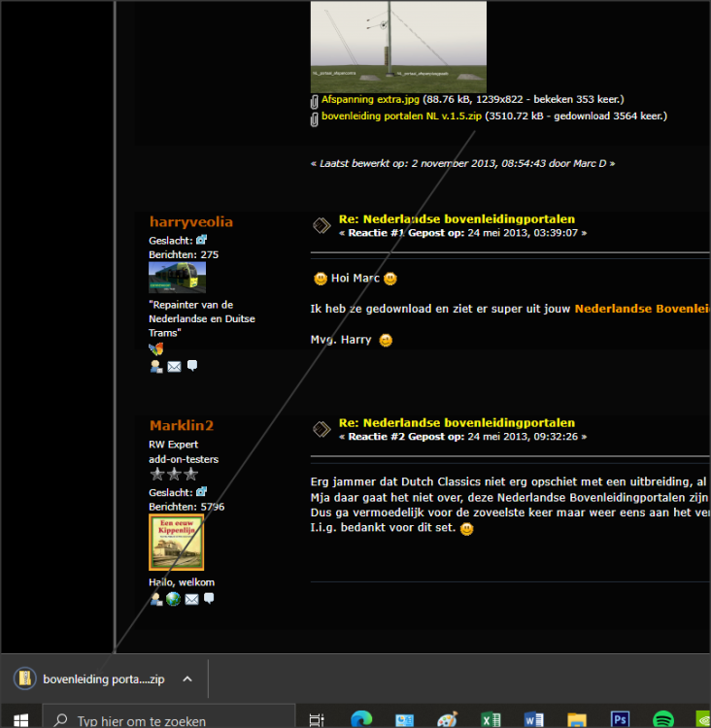Expand options for downloaded zip file

click(187, 679)
